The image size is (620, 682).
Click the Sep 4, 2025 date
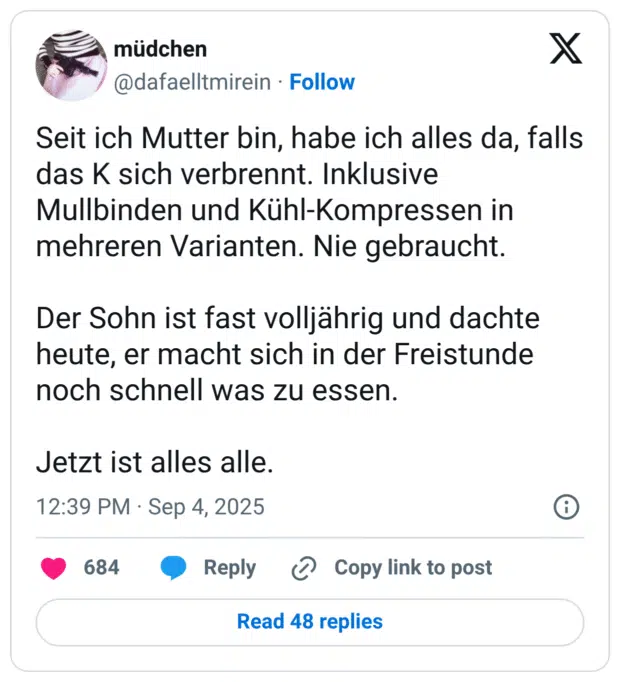pyautogui.click(x=206, y=507)
